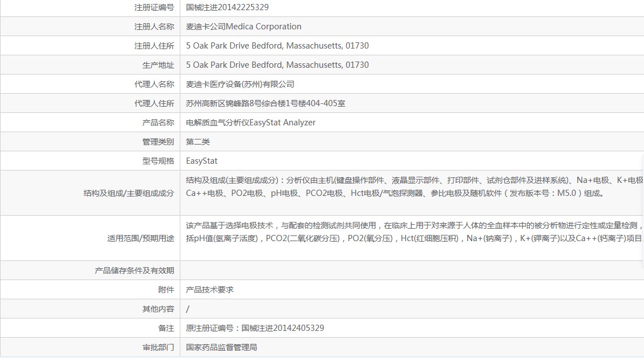
Task: Click the 适用范围/预期用途 label
Action: 140,238
